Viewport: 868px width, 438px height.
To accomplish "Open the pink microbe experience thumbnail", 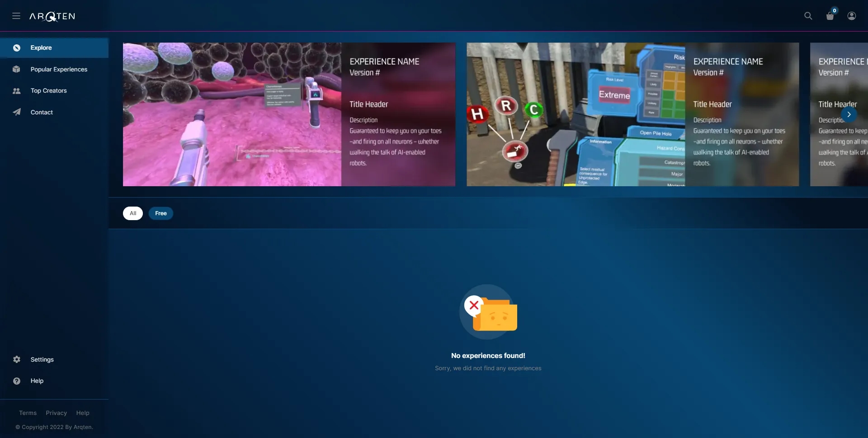I will click(232, 114).
